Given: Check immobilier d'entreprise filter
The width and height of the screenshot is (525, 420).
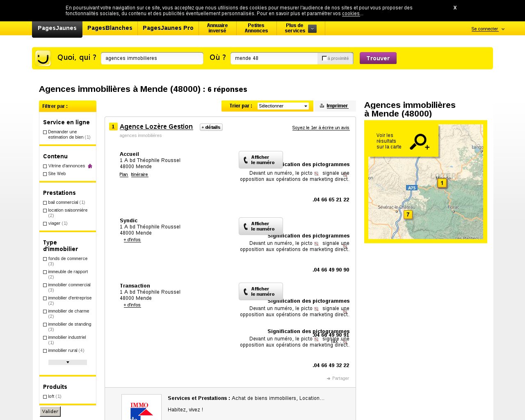Looking at the screenshot, I should (x=45, y=298).
